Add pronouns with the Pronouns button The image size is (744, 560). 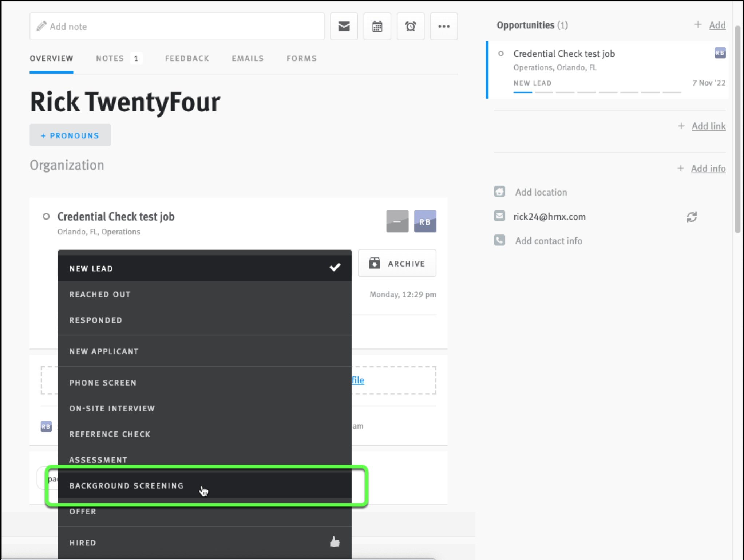[70, 135]
